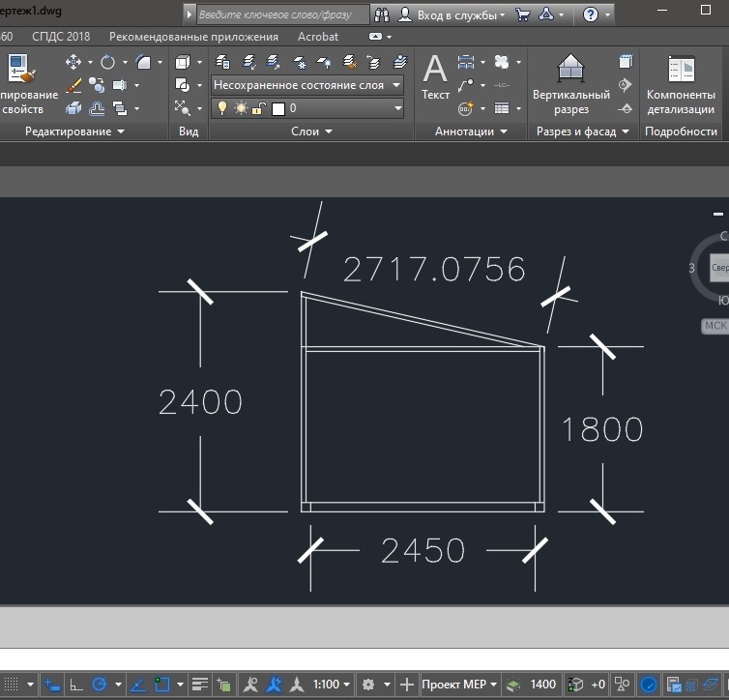The width and height of the screenshot is (729, 700).
Task: Open the СПДС 2018 ribbon tab
Action: (61, 36)
